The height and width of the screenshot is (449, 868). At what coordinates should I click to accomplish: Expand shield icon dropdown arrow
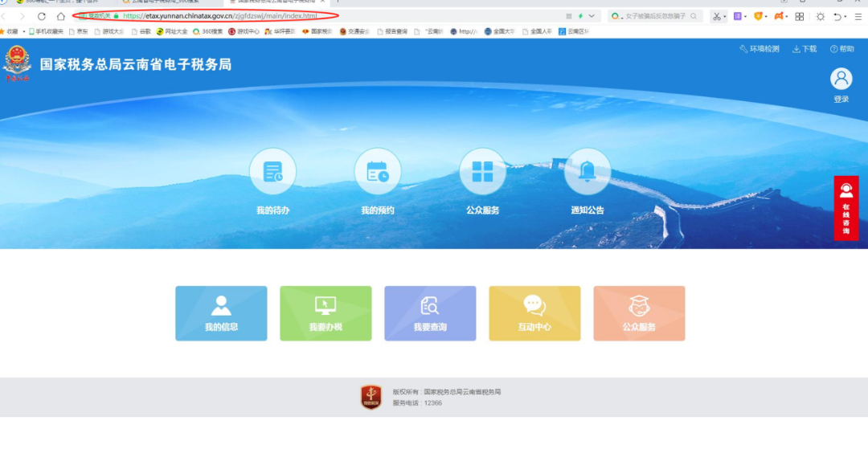click(766, 17)
